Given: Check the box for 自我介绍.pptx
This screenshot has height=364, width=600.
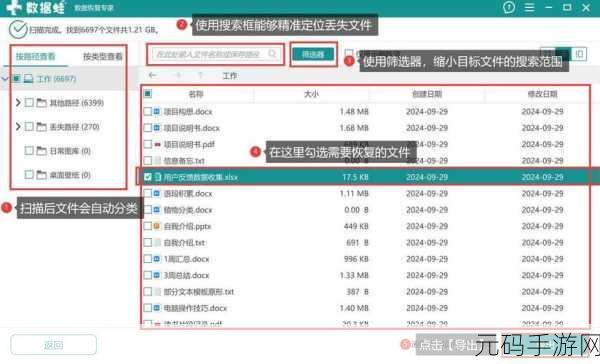Looking at the screenshot, I should tap(148, 226).
